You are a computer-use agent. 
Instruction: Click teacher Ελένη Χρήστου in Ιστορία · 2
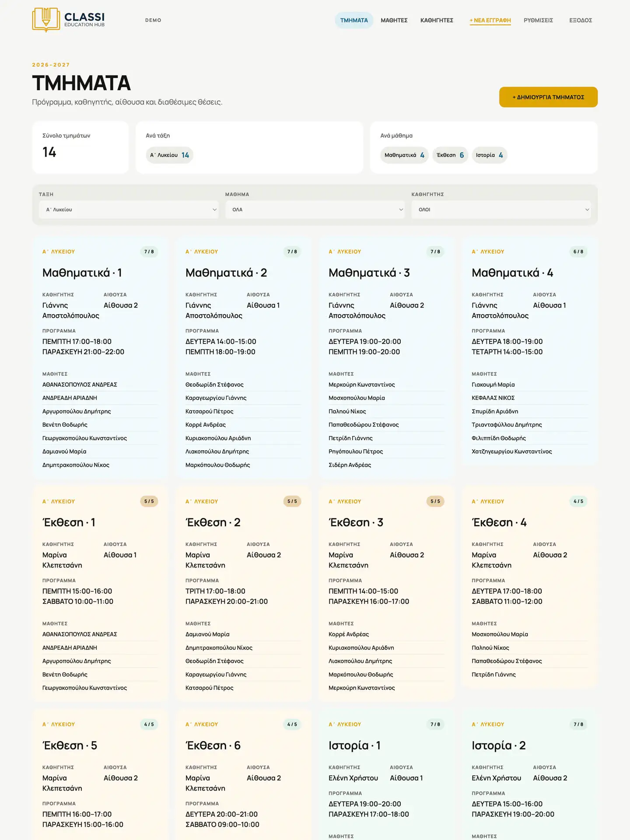tap(496, 778)
